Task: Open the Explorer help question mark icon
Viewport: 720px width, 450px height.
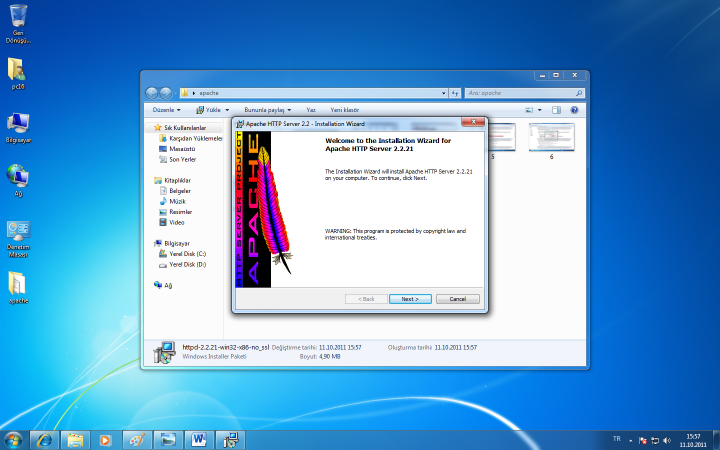Action: click(575, 109)
